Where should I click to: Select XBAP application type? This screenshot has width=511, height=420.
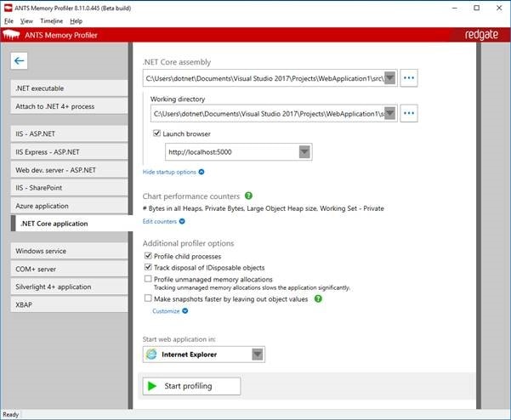69,304
